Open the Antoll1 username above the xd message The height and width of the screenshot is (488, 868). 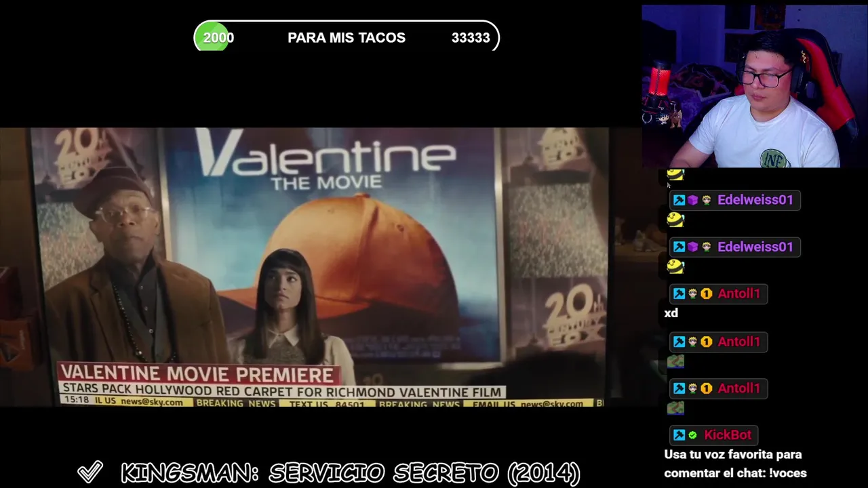pos(738,294)
